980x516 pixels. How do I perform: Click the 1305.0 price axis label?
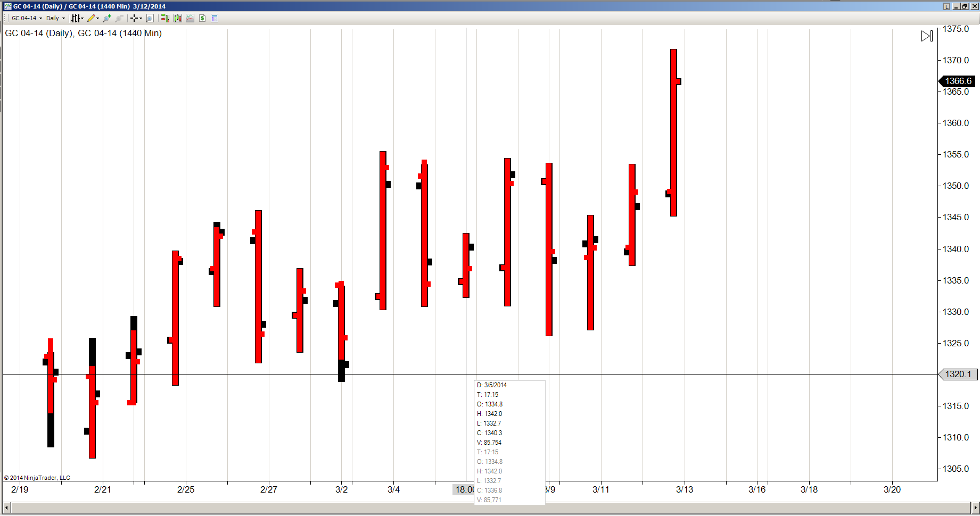pyautogui.click(x=956, y=469)
